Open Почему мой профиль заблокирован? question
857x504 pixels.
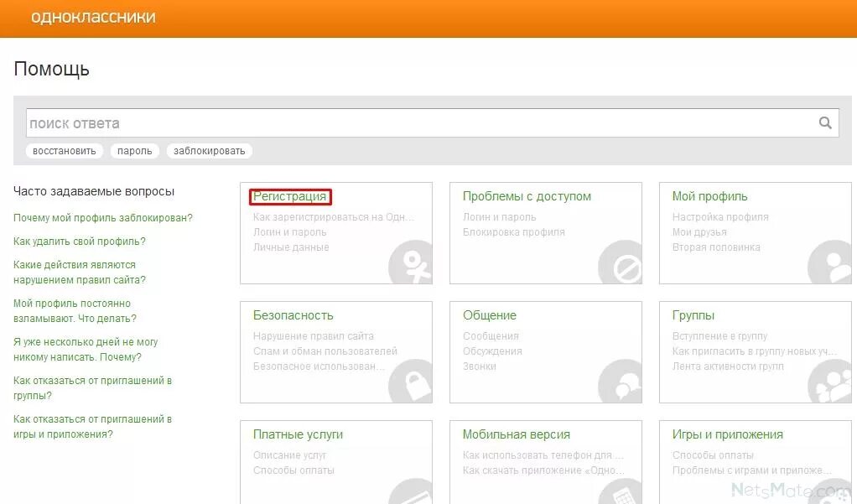103,217
